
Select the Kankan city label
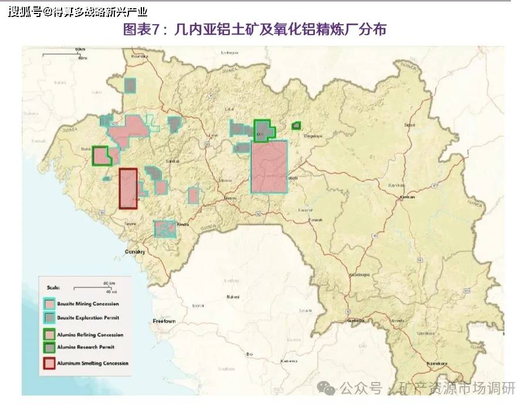[x=407, y=198]
